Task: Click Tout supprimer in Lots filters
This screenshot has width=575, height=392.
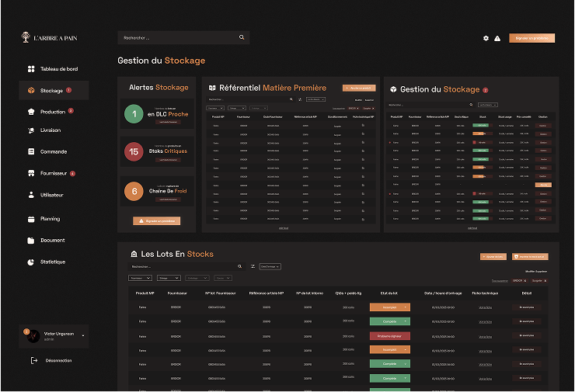Action: pyautogui.click(x=500, y=281)
